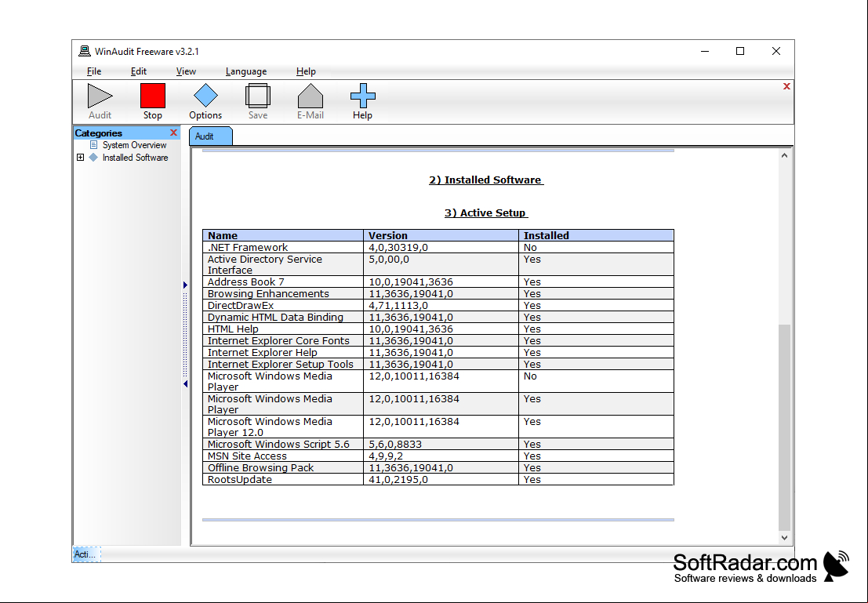Click the blue plus Help icon
Image resolution: width=868 pixels, height=603 pixels.
click(x=362, y=101)
